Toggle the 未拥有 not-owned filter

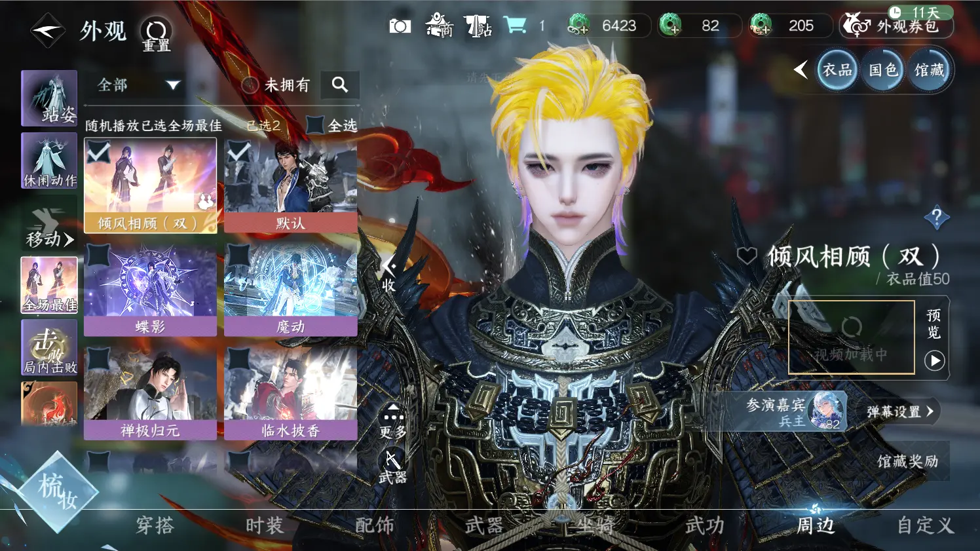pos(275,85)
